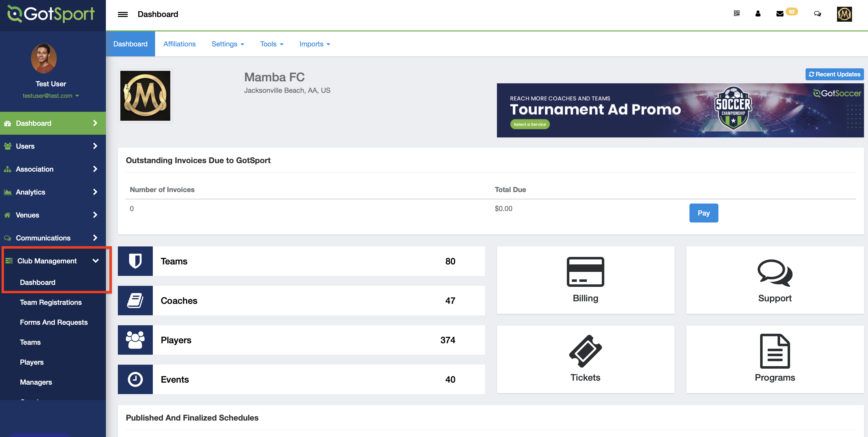Expand the green Dashboard sidebar chevron
868x437 pixels.
pos(95,123)
